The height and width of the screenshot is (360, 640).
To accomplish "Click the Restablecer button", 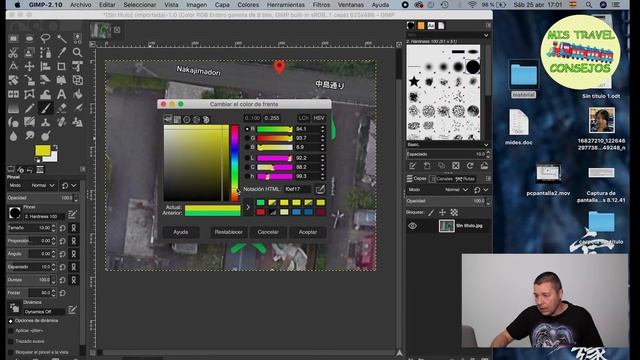I will (x=229, y=232).
